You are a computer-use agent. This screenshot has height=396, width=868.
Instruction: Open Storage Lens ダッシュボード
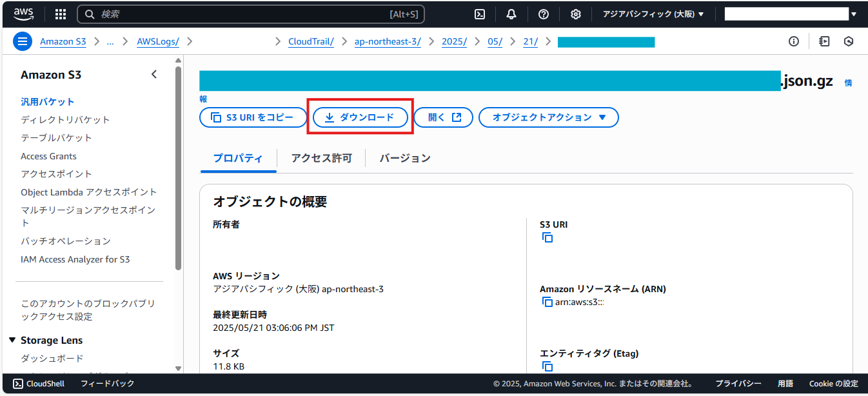point(52,358)
